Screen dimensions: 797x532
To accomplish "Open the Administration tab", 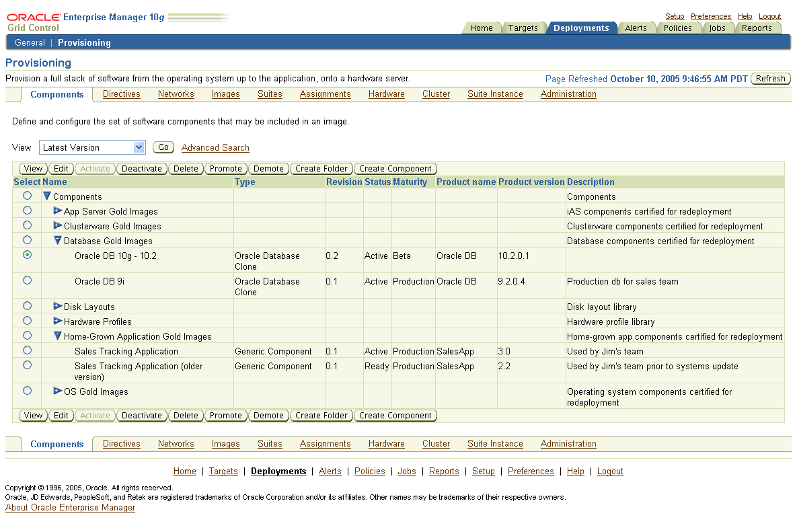I will point(568,94).
